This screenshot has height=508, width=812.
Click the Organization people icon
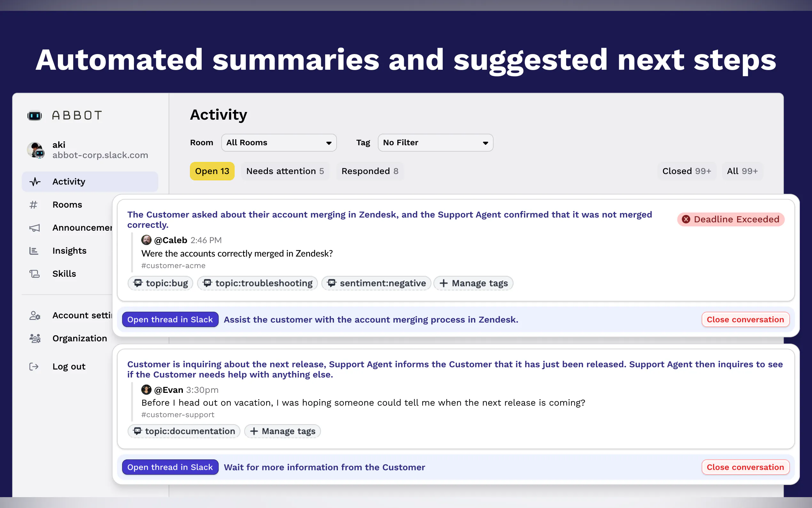pos(35,338)
